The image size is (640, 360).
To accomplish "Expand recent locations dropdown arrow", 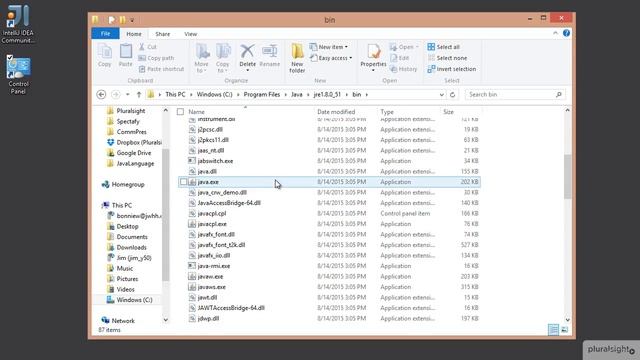I will (128, 94).
